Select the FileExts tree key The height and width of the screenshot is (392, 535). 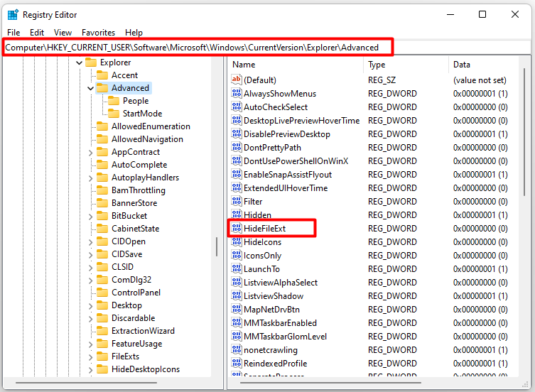[x=125, y=356]
